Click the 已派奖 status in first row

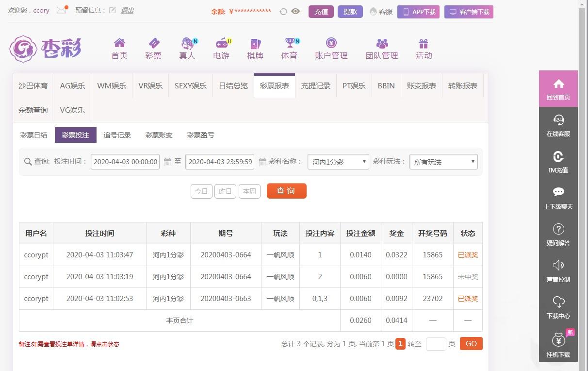pyautogui.click(x=468, y=255)
